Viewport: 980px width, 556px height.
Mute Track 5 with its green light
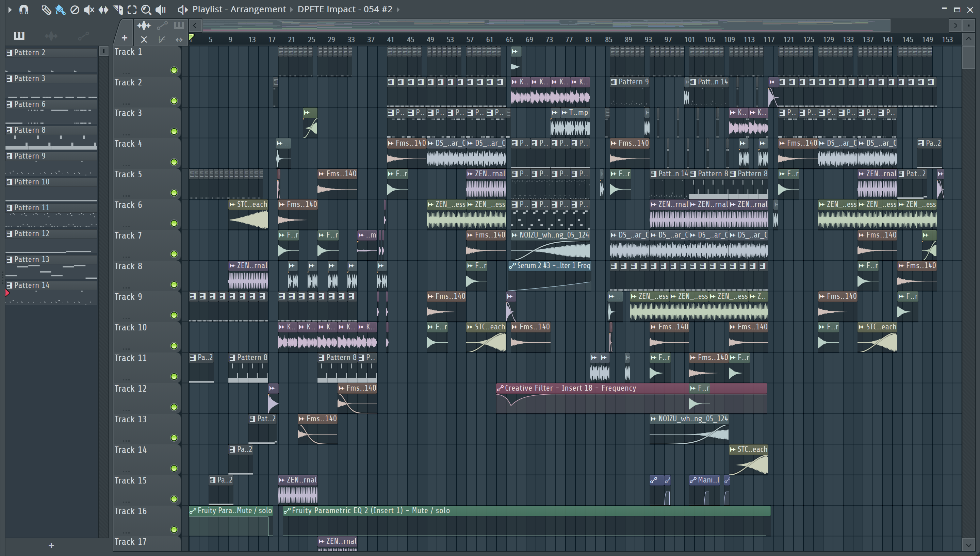tap(174, 193)
